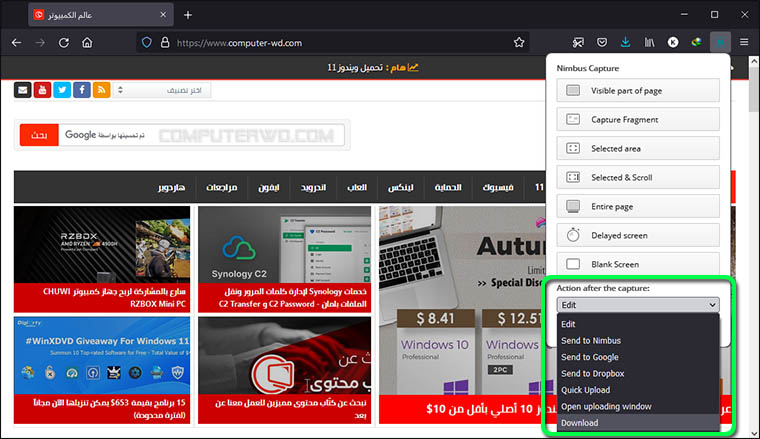760x439 pixels.
Task: Click the round X extension icon
Action: (x=673, y=43)
